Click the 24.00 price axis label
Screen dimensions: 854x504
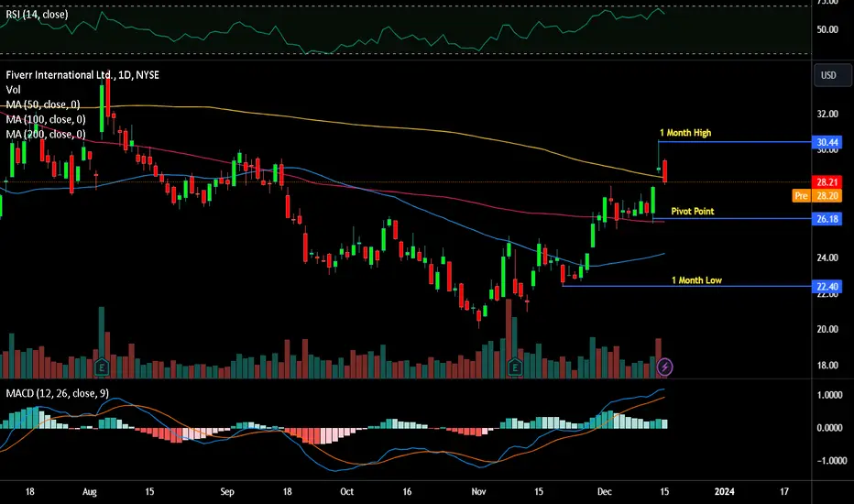827,257
